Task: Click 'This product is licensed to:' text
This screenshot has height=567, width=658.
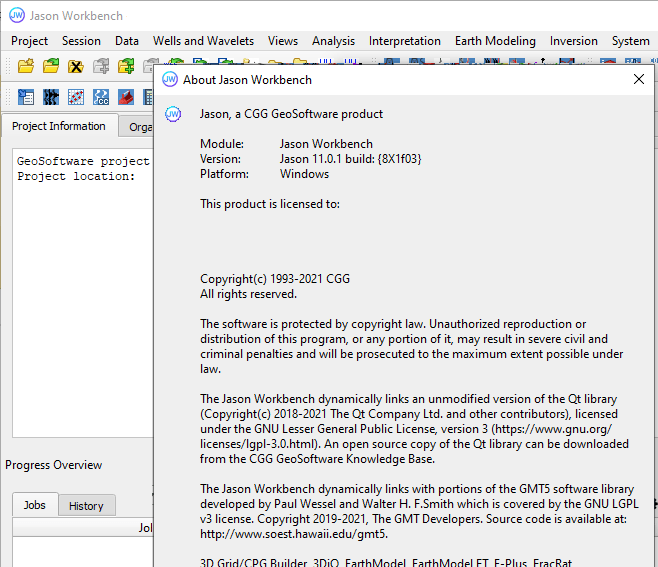Action: tap(270, 204)
